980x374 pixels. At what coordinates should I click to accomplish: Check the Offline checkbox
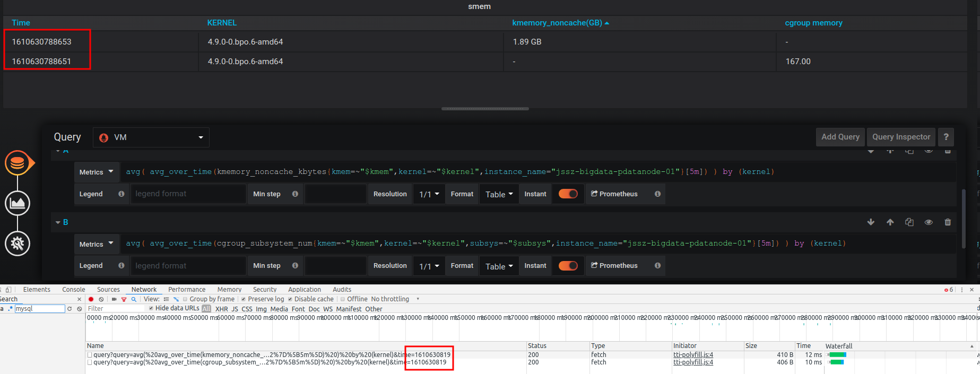click(x=343, y=299)
